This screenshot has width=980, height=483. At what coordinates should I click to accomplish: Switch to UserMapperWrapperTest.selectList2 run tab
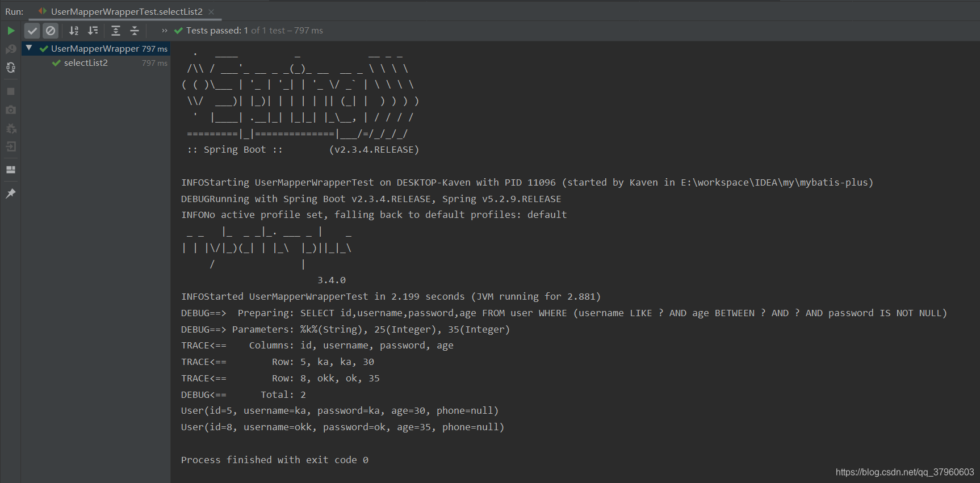tap(126, 11)
